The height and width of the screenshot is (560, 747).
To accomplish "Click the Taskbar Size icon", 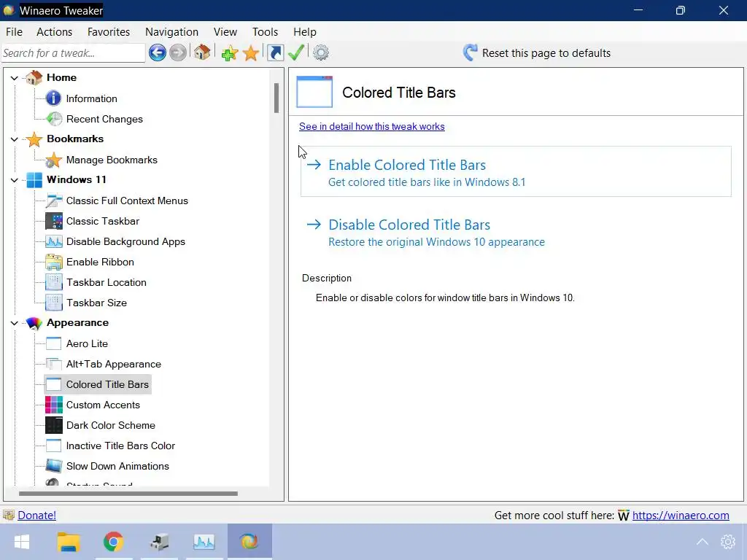I will (54, 303).
